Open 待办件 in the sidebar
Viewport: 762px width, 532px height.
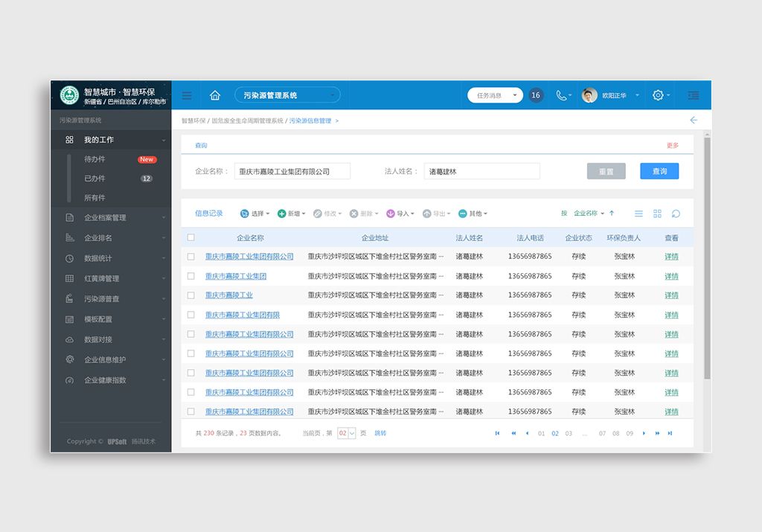tap(95, 159)
